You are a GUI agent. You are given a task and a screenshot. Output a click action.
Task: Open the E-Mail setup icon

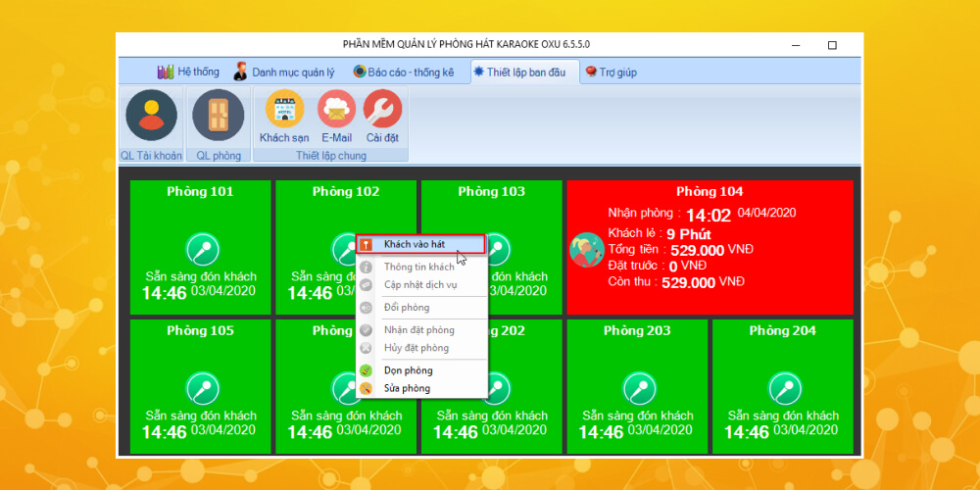[x=337, y=109]
